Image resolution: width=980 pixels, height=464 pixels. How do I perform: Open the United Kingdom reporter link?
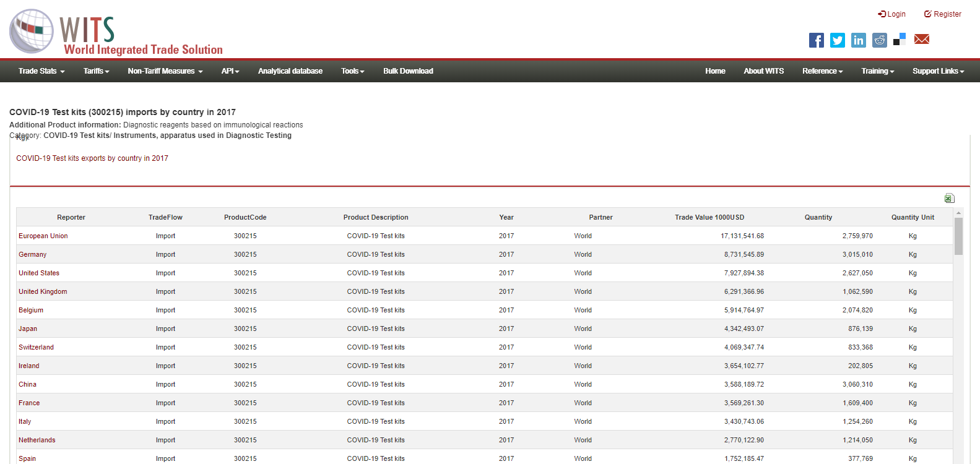click(43, 291)
